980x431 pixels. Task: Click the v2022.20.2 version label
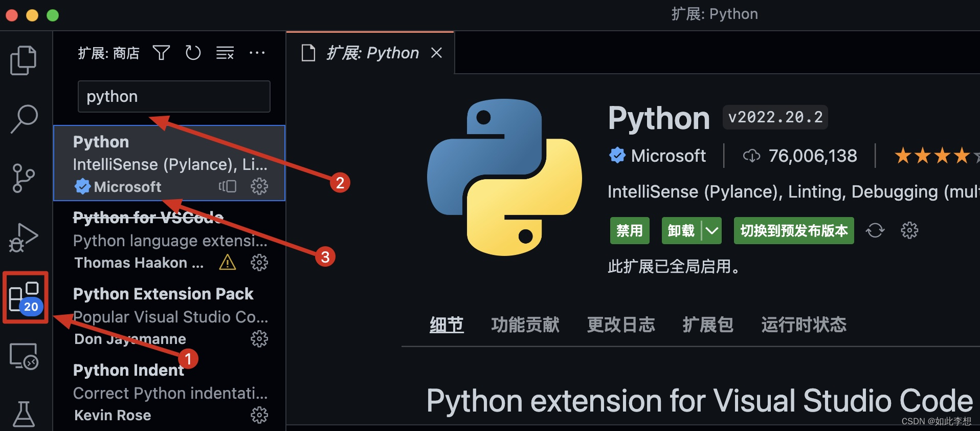click(x=775, y=117)
